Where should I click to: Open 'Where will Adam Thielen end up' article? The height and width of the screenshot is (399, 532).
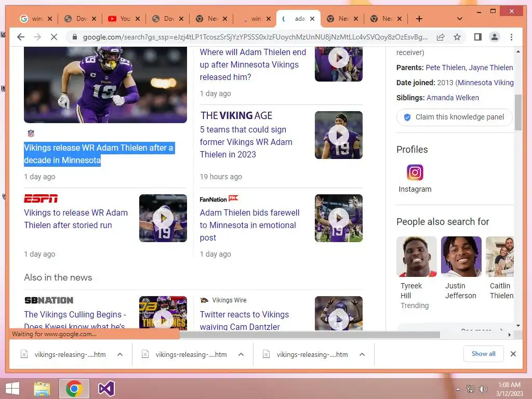253,64
